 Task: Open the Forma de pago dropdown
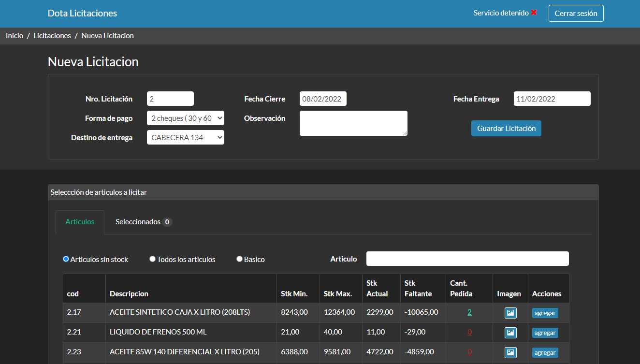coord(185,118)
